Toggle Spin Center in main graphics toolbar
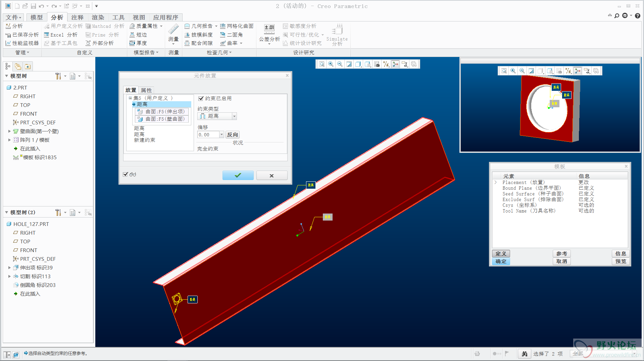This screenshot has width=644, height=361. 395,64
